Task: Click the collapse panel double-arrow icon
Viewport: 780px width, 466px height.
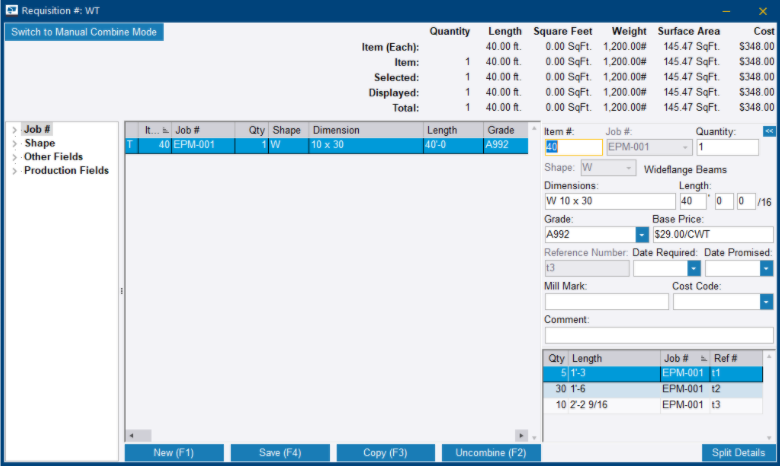Action: coord(768,131)
